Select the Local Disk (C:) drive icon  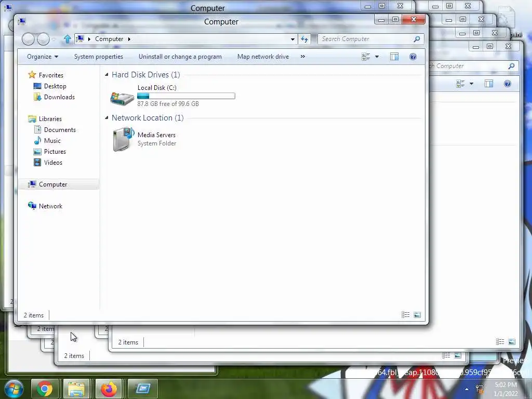(122, 98)
